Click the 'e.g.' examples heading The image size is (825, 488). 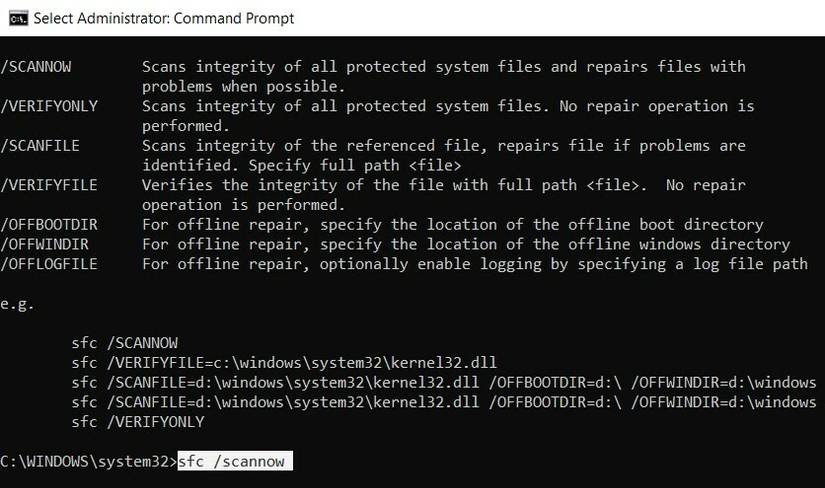pyautogui.click(x=17, y=303)
